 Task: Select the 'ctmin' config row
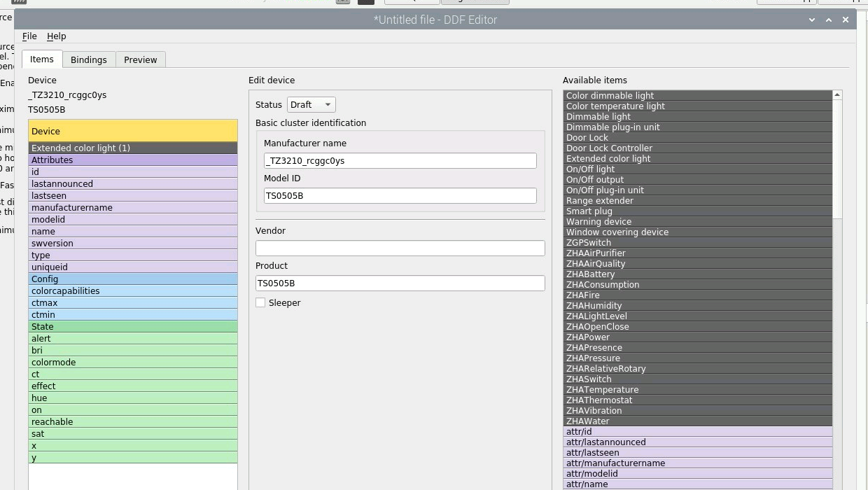(133, 315)
